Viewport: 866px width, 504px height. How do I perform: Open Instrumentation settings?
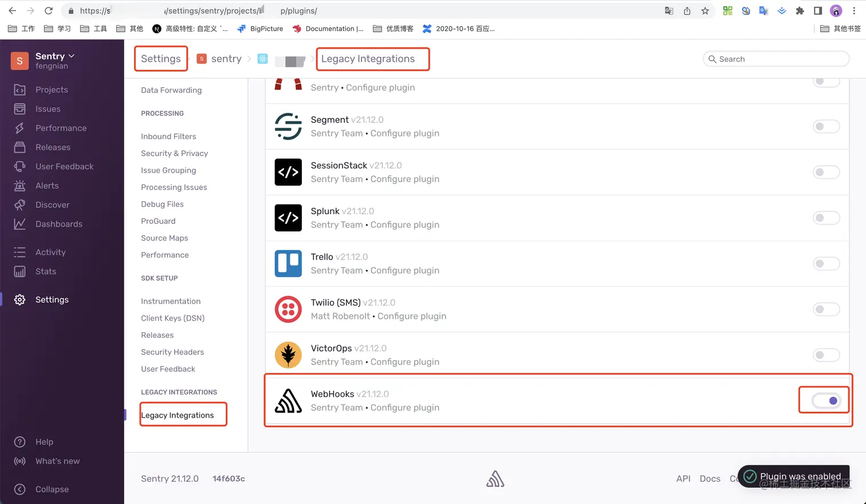click(x=171, y=301)
